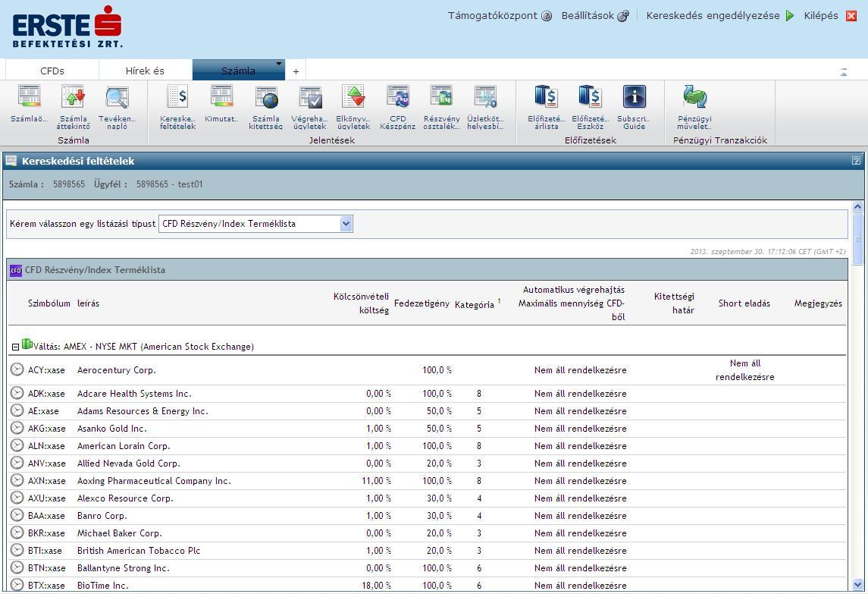Screen dimensions: 868x594
Task: Click the Beállítások link
Action: tap(588, 15)
